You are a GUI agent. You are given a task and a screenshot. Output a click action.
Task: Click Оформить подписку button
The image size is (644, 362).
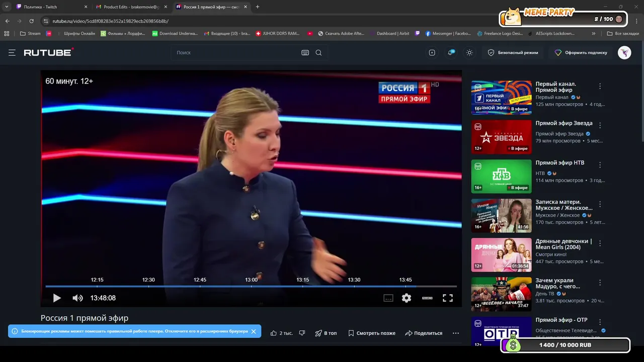pos(581,53)
